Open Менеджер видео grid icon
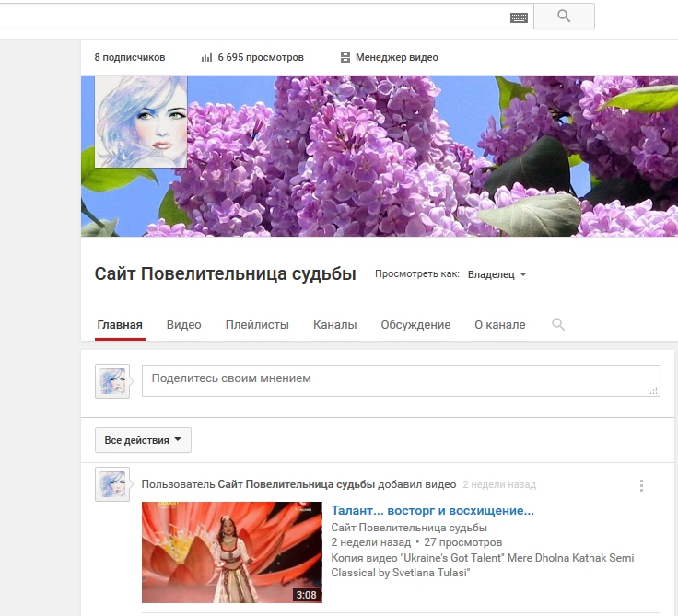This screenshot has height=616, width=678. pyautogui.click(x=345, y=58)
